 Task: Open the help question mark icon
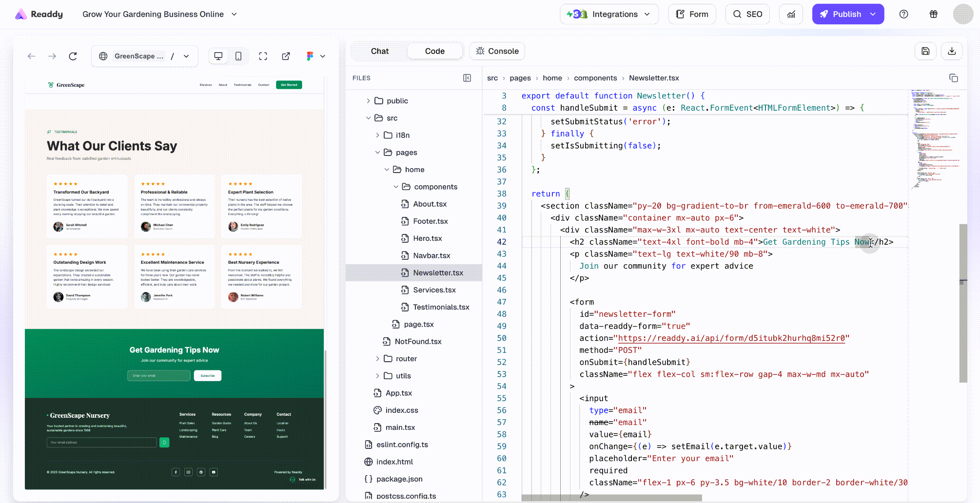(x=903, y=14)
